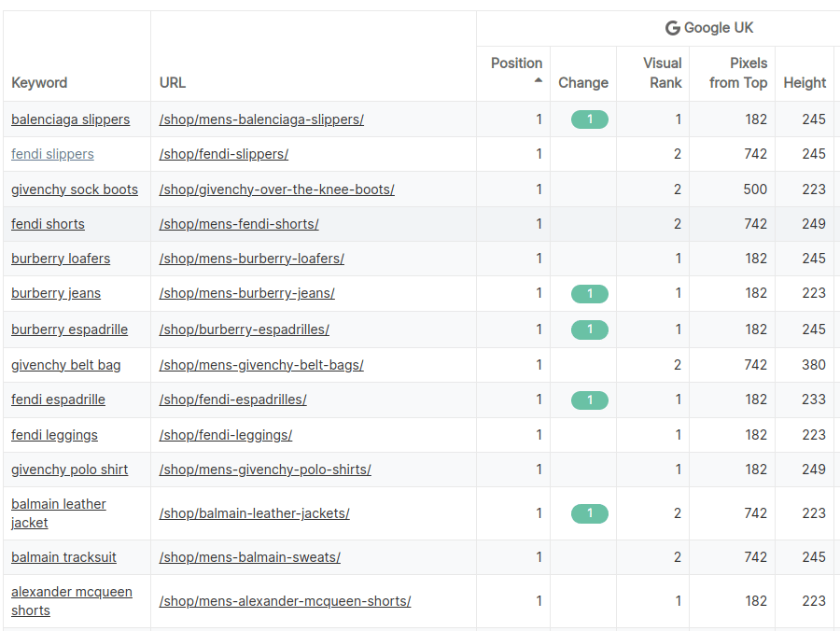This screenshot has width=840, height=631.
Task: Sort by Change column header
Action: [582, 82]
